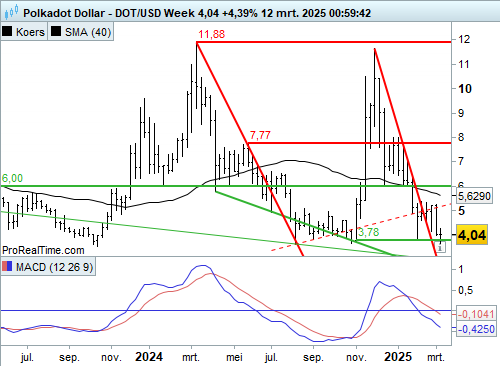
Task: Click the MACD axis value 0,5
Action: pyautogui.click(x=465, y=291)
